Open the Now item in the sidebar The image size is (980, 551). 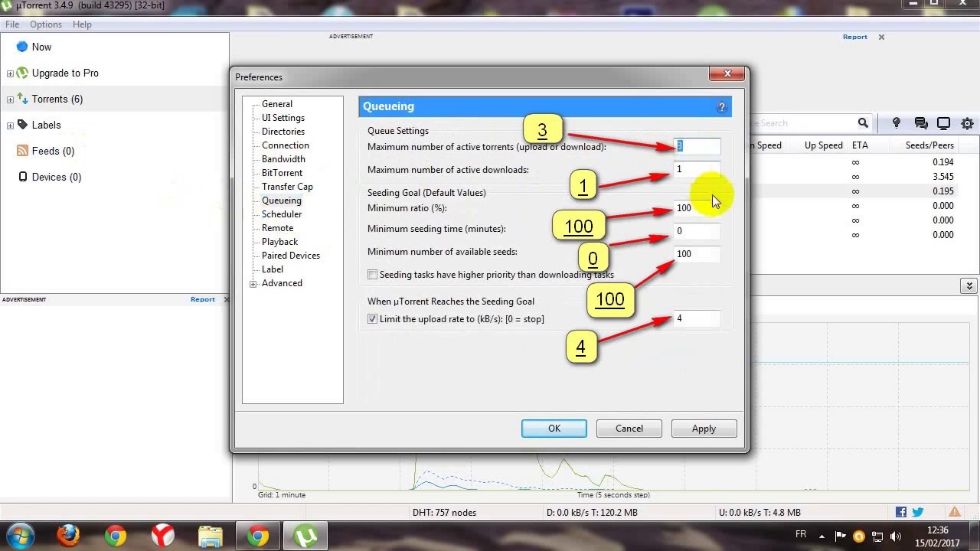(x=41, y=47)
